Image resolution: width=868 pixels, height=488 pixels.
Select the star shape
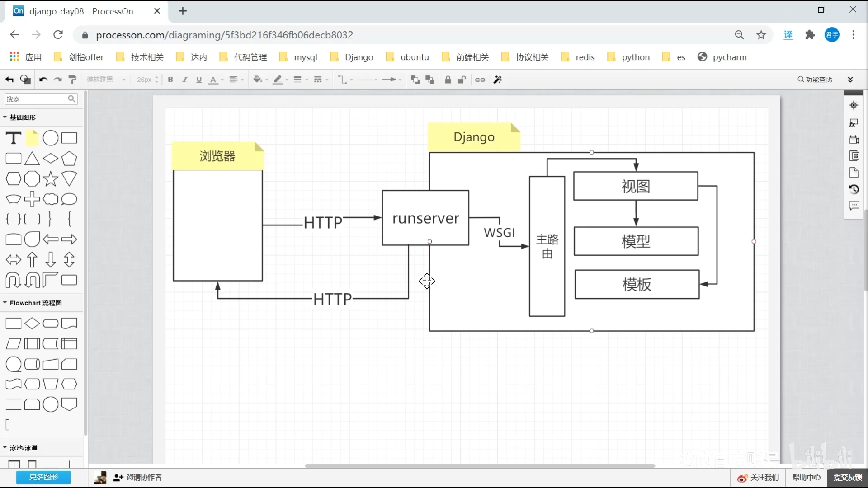51,179
